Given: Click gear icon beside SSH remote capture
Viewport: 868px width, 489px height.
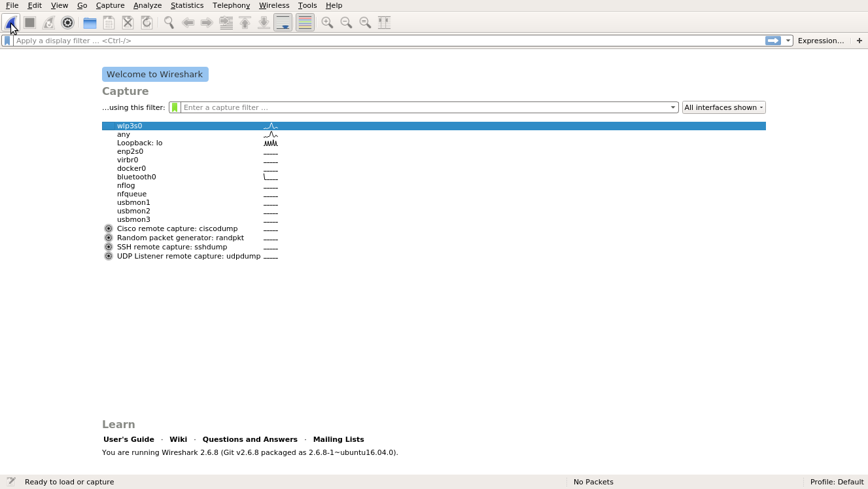Looking at the screenshot, I should [109, 247].
